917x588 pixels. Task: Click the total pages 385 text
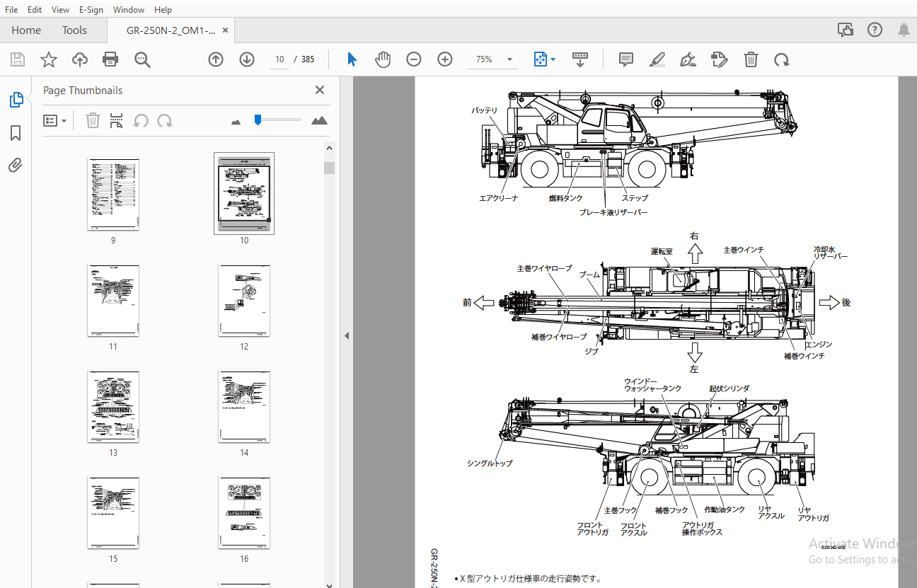coord(308,59)
